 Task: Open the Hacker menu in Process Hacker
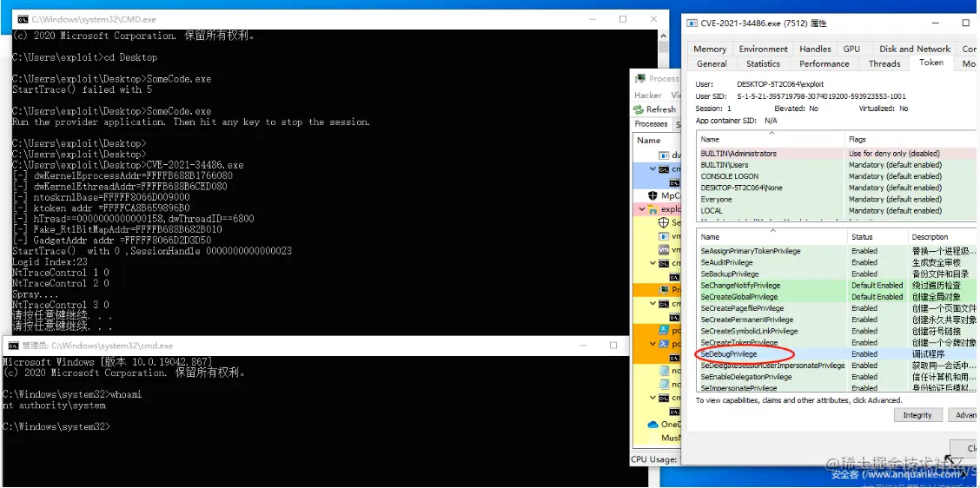pyautogui.click(x=647, y=95)
